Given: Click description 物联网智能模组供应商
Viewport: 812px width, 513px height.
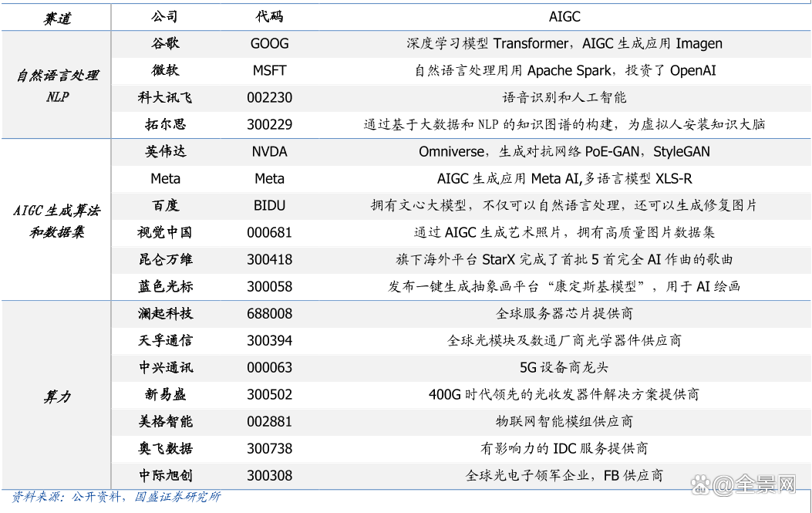Looking at the screenshot, I should (564, 421).
